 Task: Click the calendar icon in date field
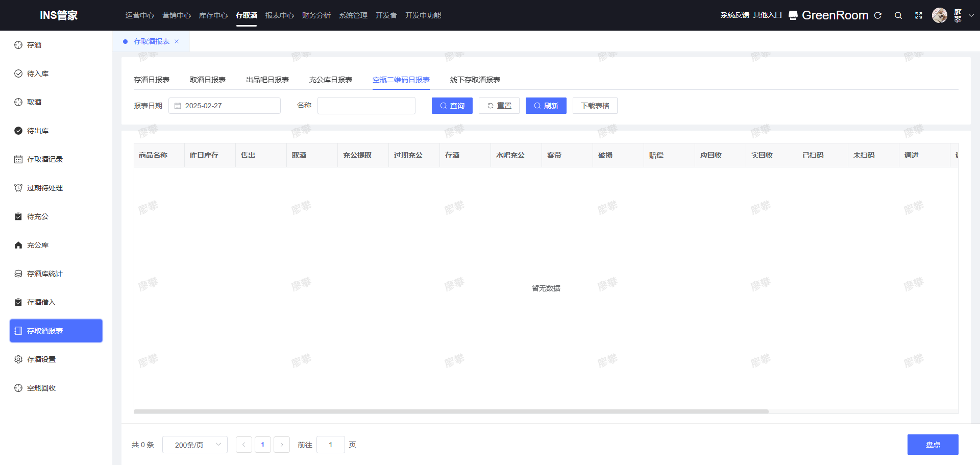pos(178,106)
